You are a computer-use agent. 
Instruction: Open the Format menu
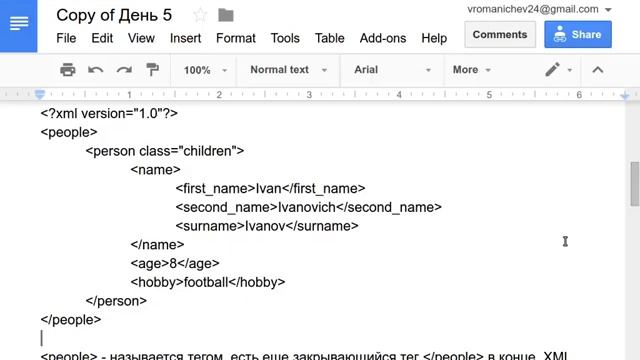click(x=236, y=38)
